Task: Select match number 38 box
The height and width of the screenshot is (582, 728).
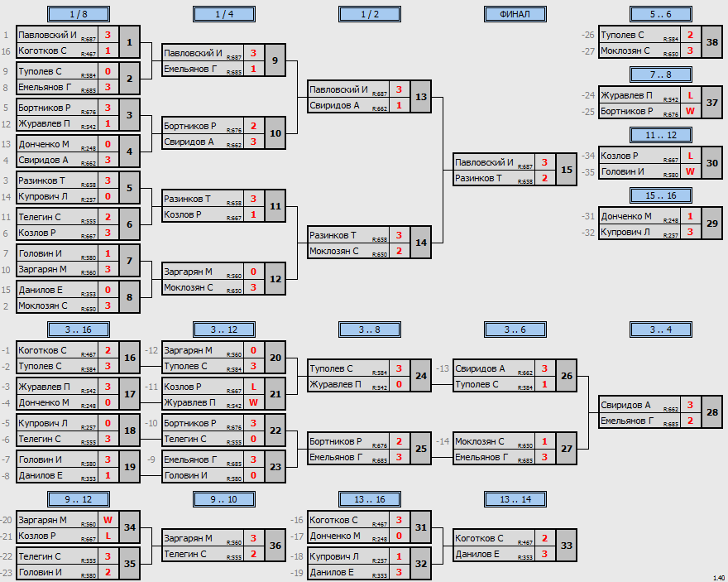Action: click(712, 42)
